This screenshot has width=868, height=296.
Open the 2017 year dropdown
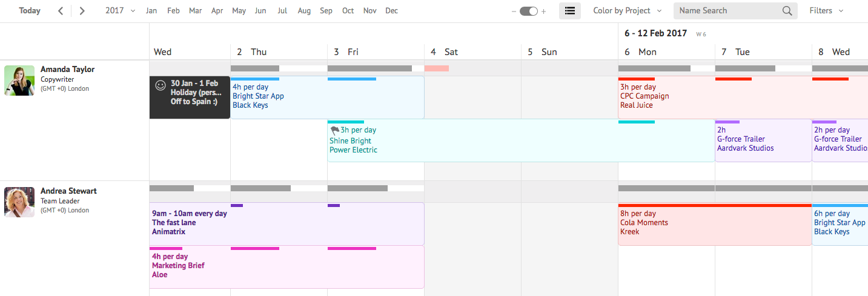[x=119, y=11]
